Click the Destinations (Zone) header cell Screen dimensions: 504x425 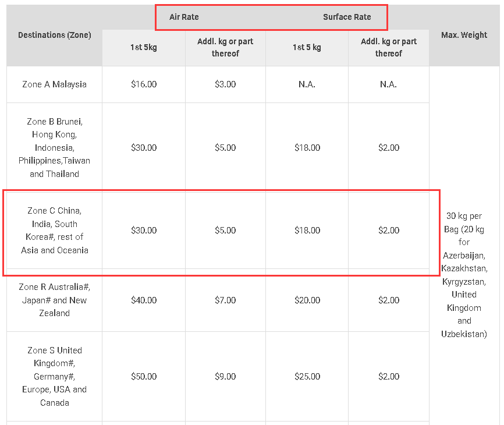[55, 35]
